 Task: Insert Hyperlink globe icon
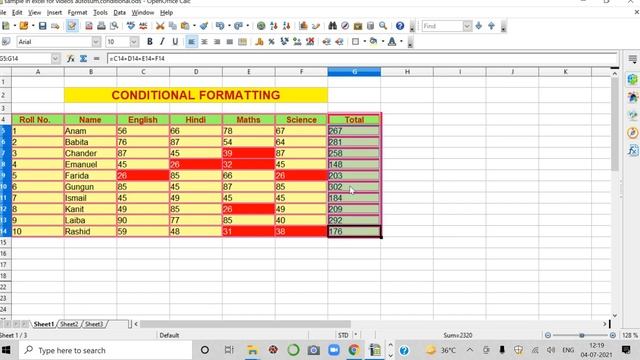[x=261, y=26]
